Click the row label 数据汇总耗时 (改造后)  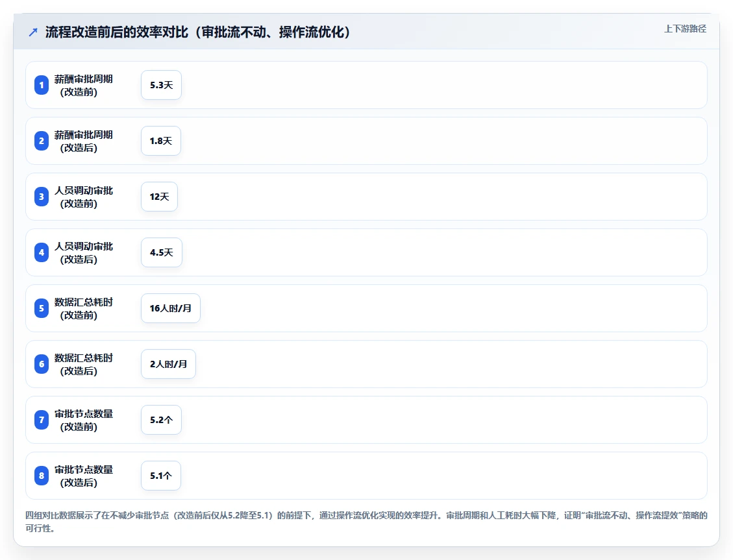(84, 364)
